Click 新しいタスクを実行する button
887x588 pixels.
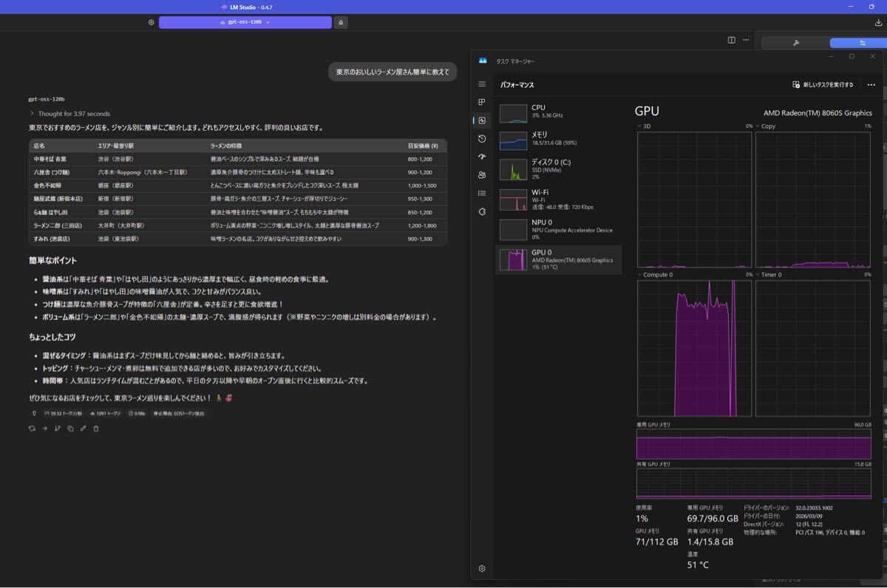(x=823, y=85)
